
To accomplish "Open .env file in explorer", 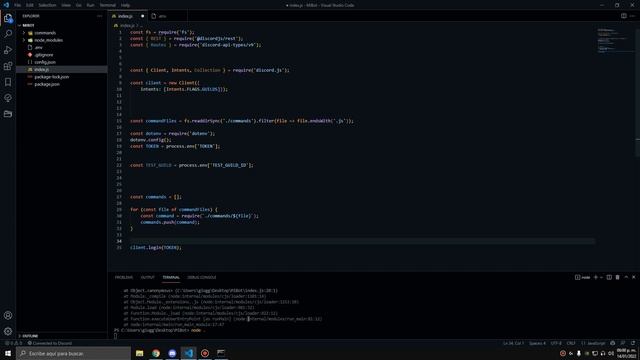I will pyautogui.click(x=38, y=47).
